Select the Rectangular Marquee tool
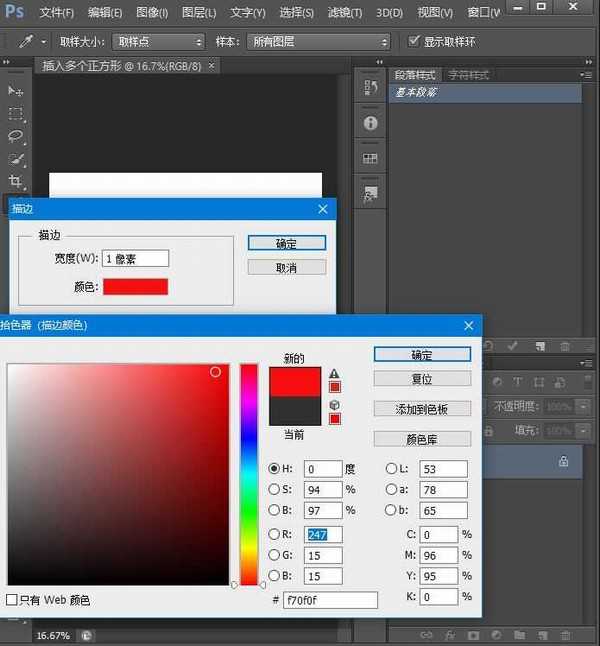 coord(16,114)
